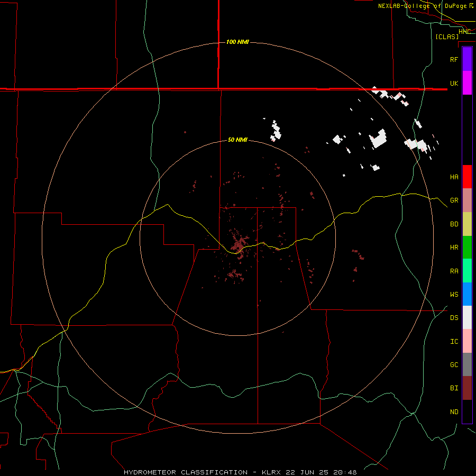The width and height of the screenshot is (476, 476).
Task: Click the IC pink legend swatch
Action: [x=467, y=341]
